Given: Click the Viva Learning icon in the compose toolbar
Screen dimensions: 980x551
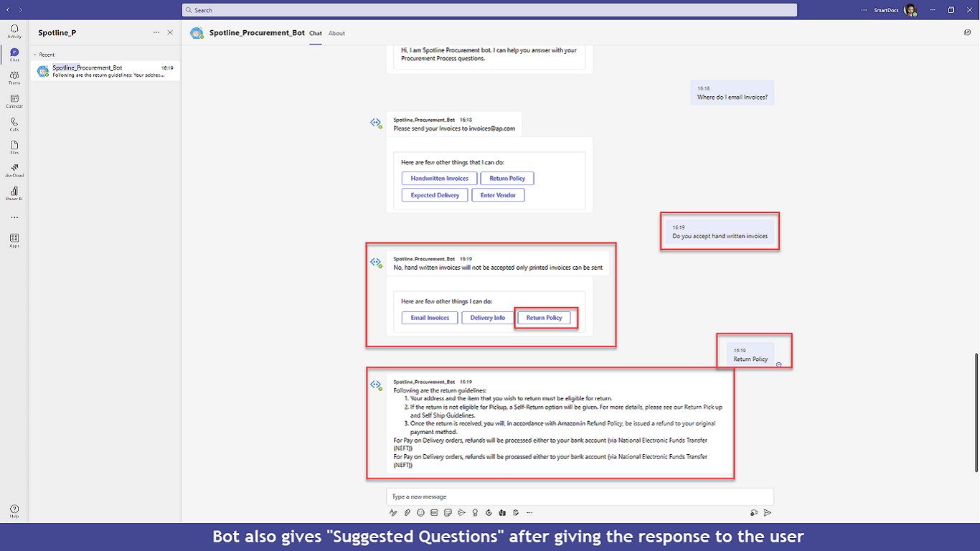Looking at the screenshot, I should tap(502, 512).
